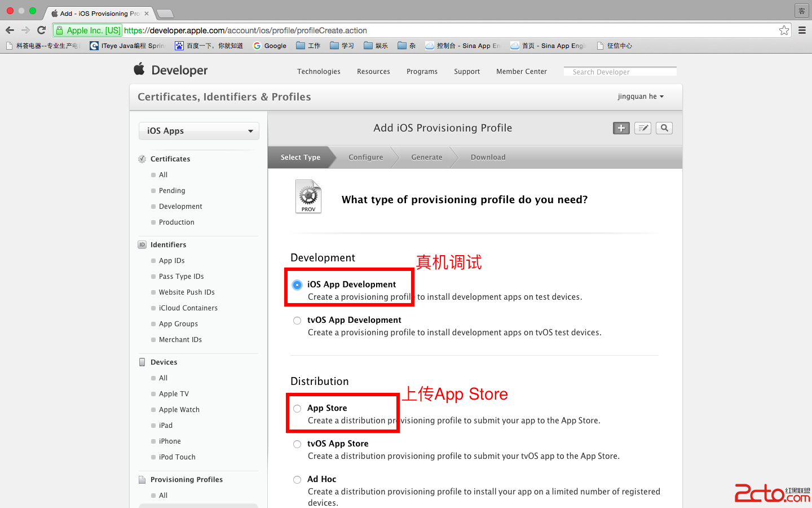Open the 首页 Sina App Engine bookmark

coord(548,46)
